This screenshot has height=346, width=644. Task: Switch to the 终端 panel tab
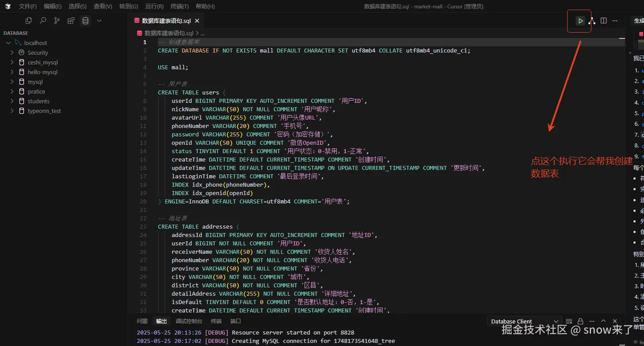pyautogui.click(x=216, y=321)
